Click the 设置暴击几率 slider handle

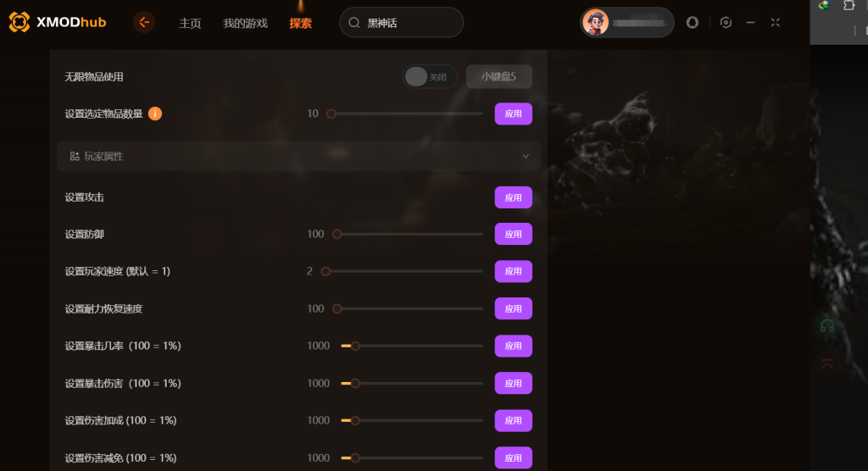[x=355, y=346]
